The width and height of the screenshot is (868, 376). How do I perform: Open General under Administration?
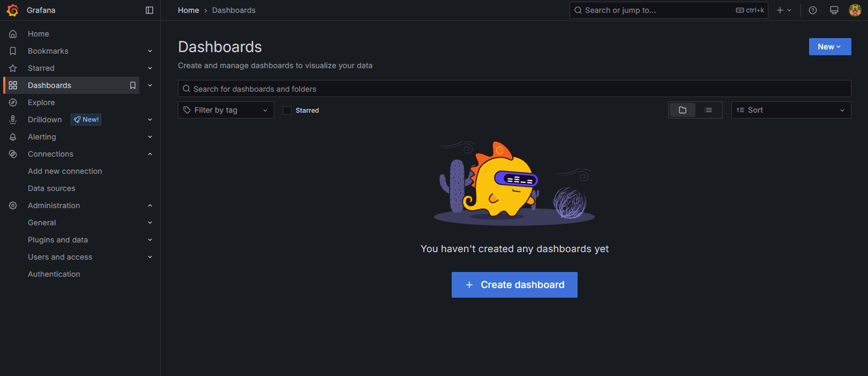(x=42, y=223)
